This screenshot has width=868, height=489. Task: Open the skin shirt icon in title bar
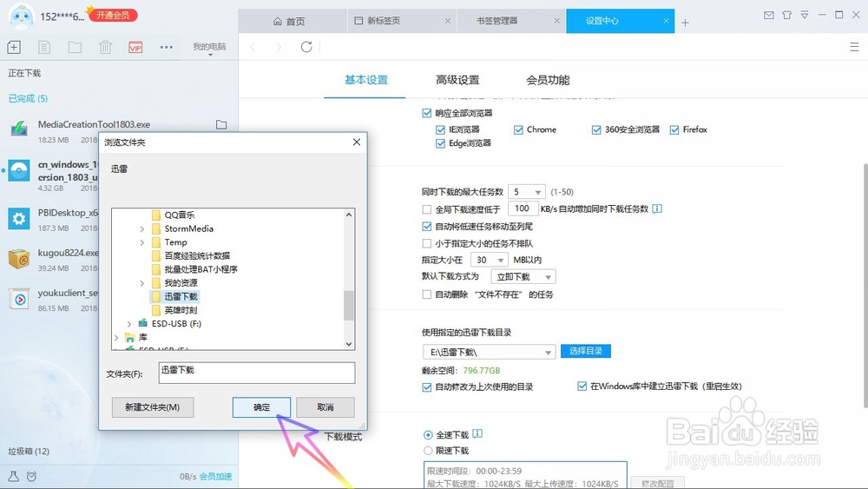786,16
